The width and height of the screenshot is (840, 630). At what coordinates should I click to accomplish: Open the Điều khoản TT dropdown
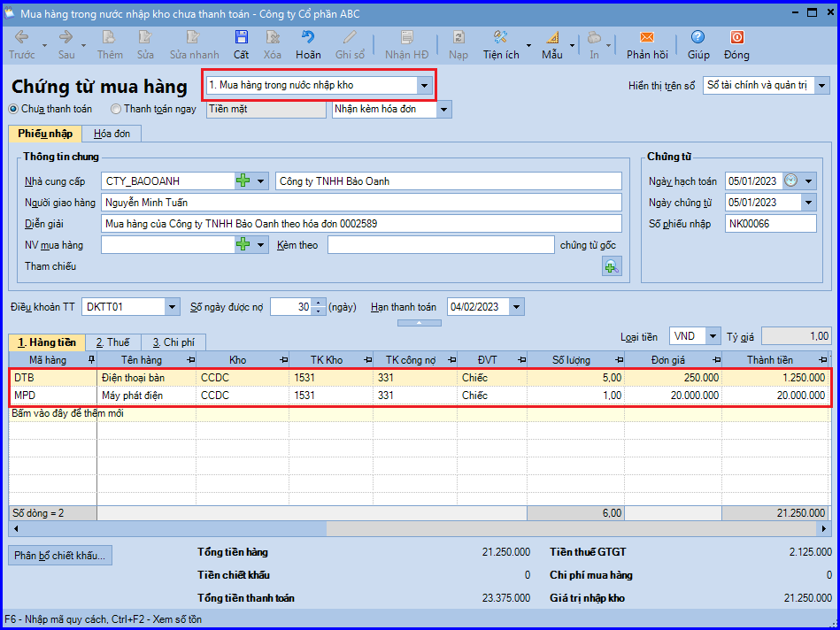click(172, 307)
